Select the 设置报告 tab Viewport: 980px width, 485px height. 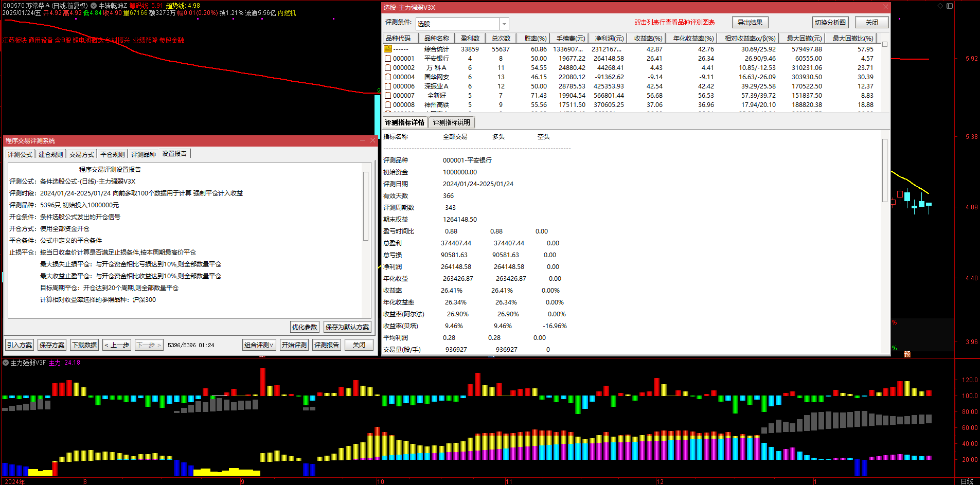(x=174, y=154)
